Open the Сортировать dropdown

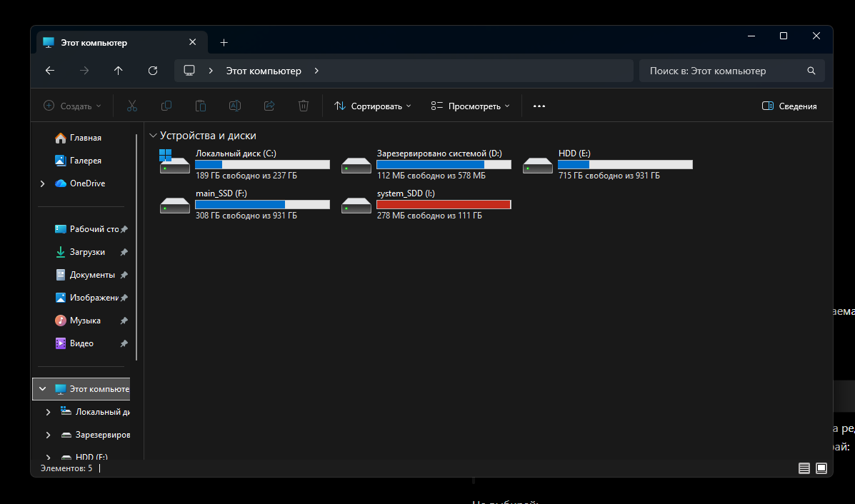tap(372, 106)
